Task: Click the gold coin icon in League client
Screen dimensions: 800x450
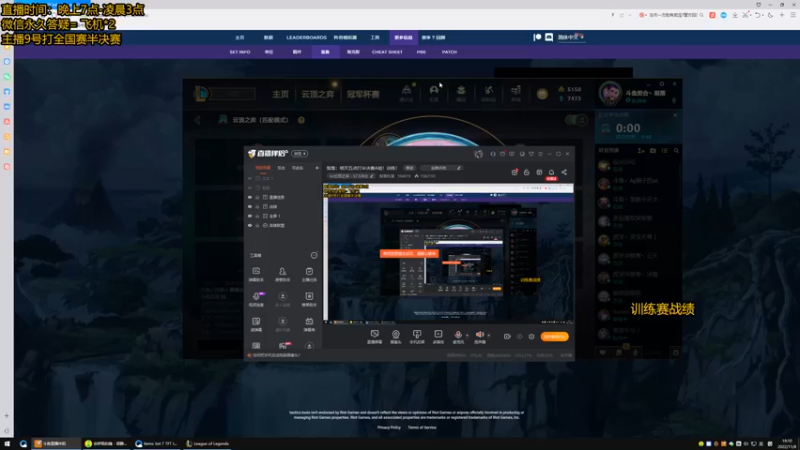Action: pos(542,94)
